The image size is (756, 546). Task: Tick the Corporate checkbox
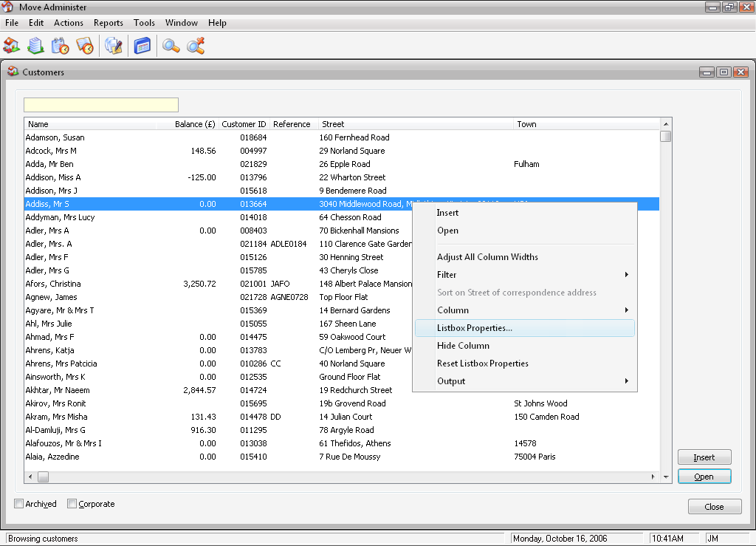click(72, 504)
